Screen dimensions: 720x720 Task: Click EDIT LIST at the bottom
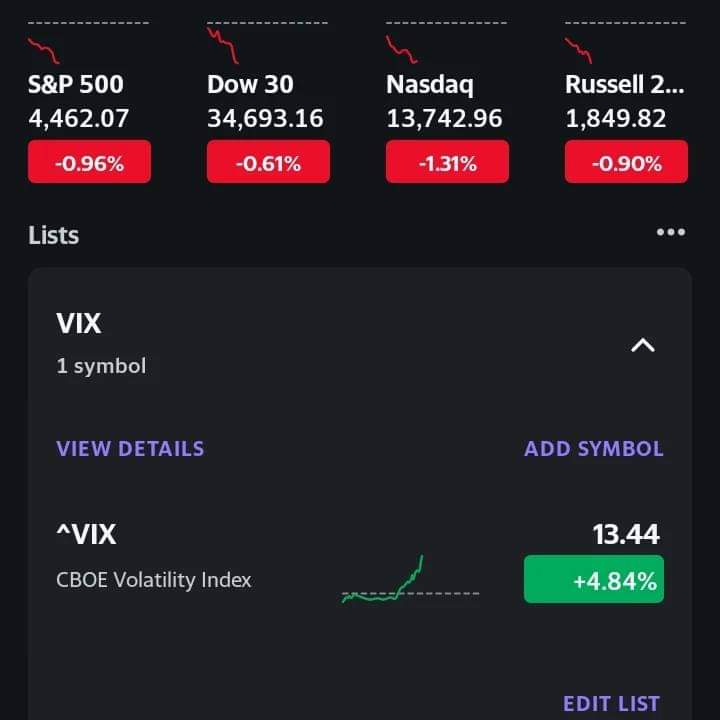pos(611,703)
